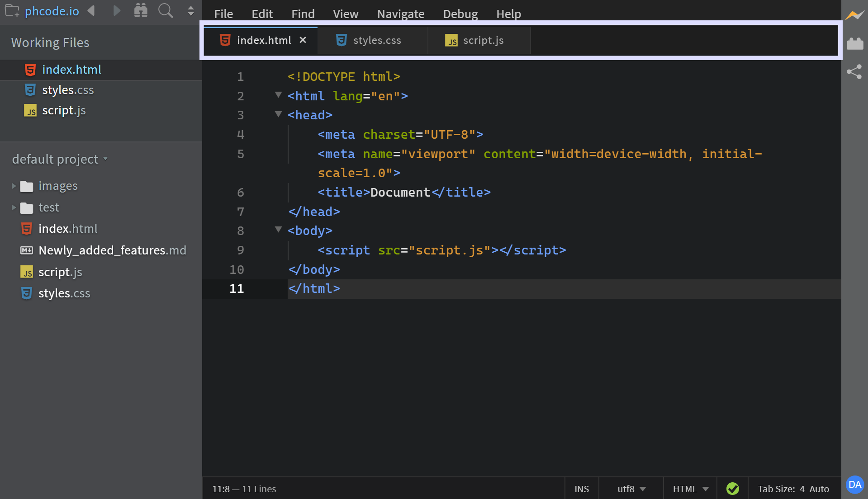This screenshot has height=499, width=868.
Task: Click the binoculars find-in-files icon
Action: tap(141, 11)
